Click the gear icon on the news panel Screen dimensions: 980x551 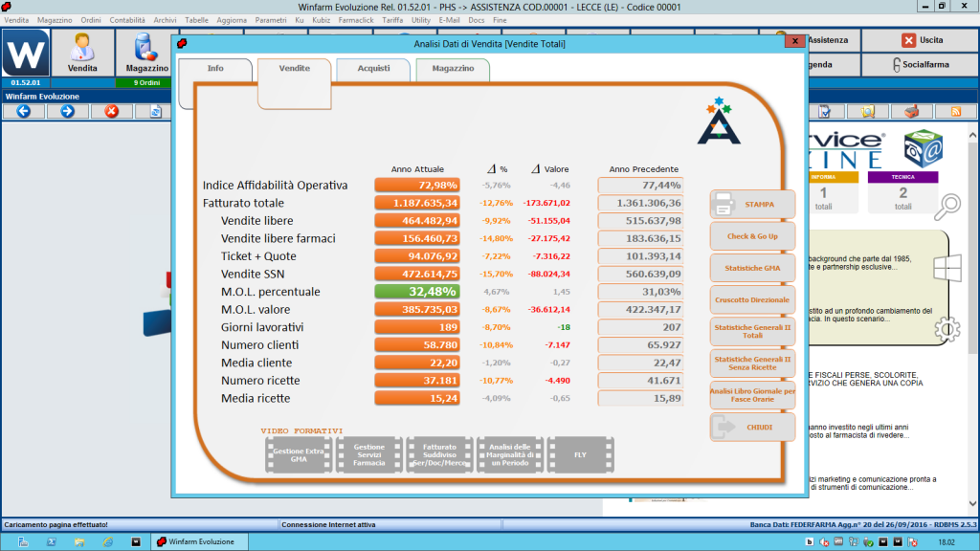click(947, 329)
